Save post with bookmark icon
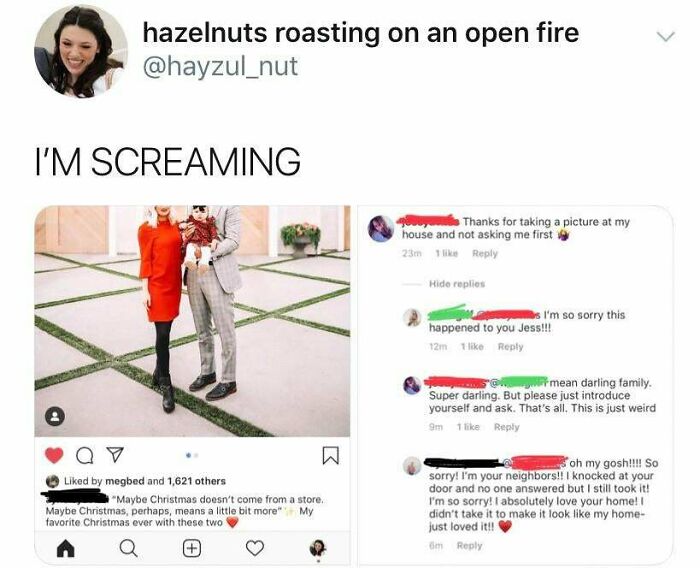 330,455
